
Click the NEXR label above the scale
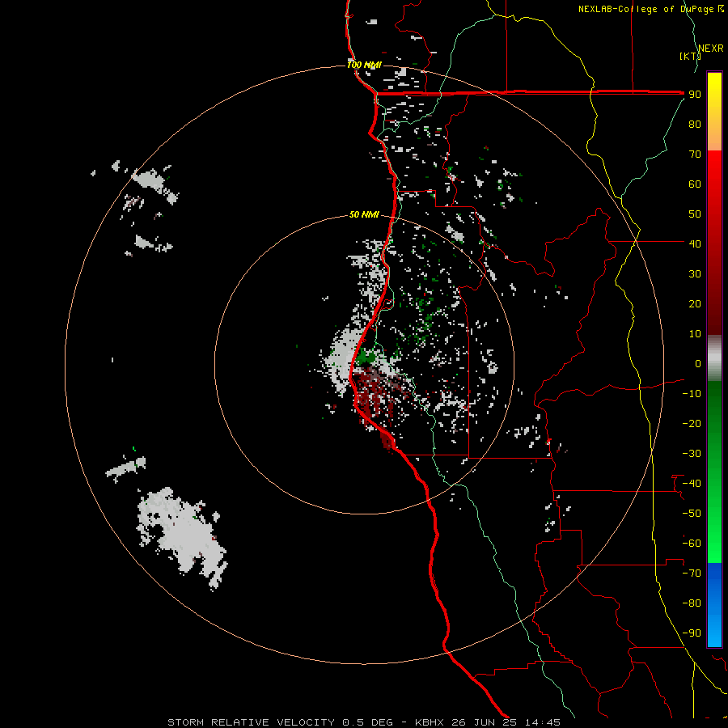coord(710,49)
